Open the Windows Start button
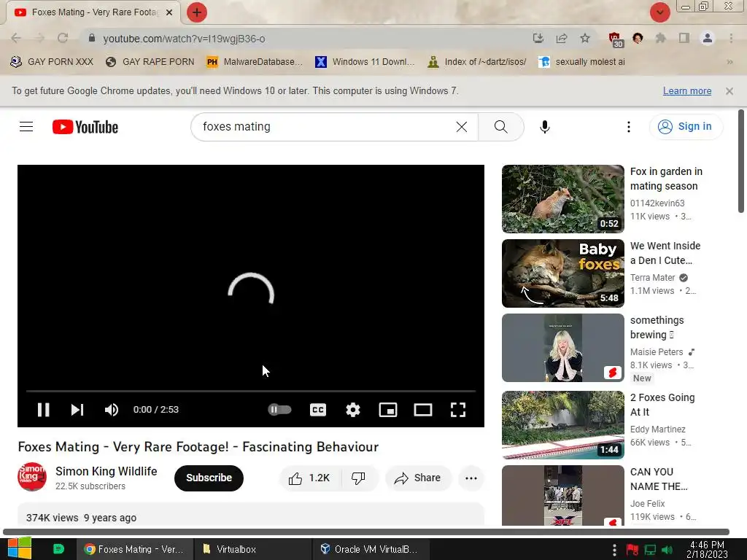Image resolution: width=747 pixels, height=560 pixels. pos(20,548)
